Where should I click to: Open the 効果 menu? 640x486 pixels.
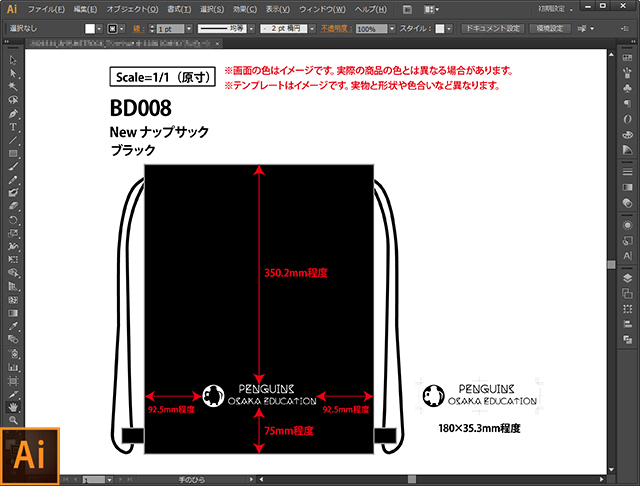pos(245,9)
